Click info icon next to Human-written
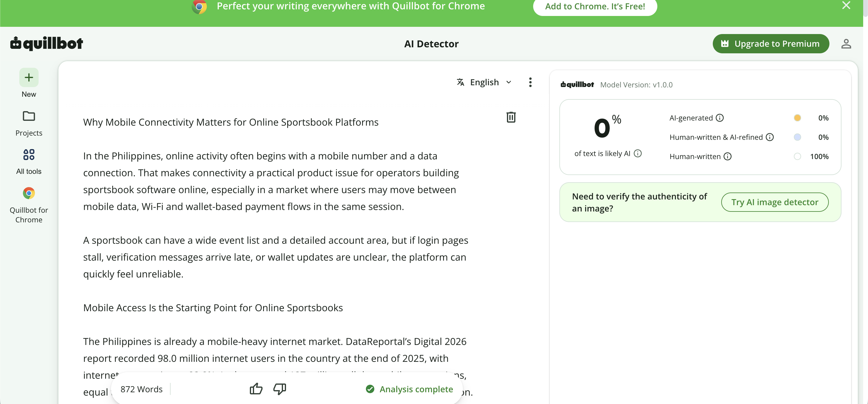Image resolution: width=868 pixels, height=404 pixels. point(728,156)
